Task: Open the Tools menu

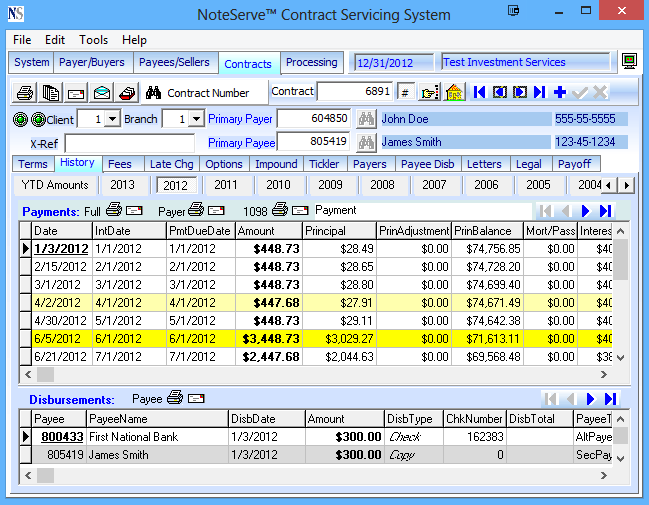Action: pos(94,40)
